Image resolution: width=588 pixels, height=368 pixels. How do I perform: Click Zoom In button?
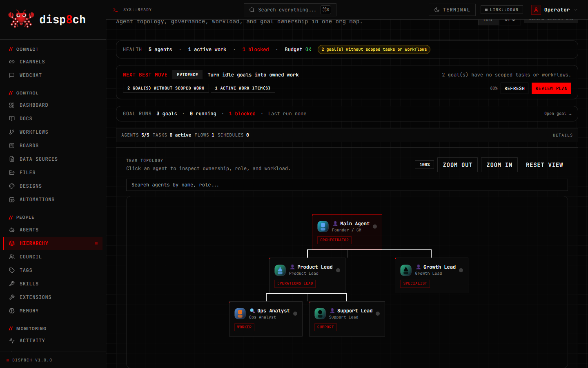click(499, 165)
